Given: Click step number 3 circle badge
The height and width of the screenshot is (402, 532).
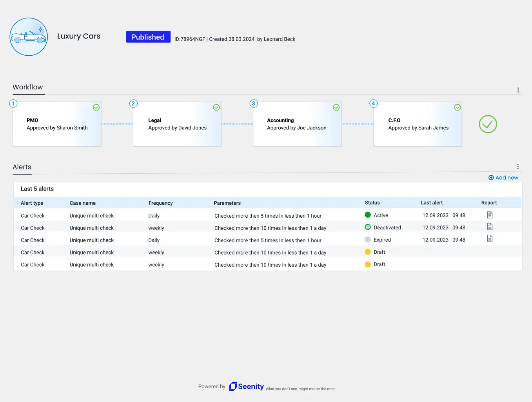Looking at the screenshot, I should 254,104.
